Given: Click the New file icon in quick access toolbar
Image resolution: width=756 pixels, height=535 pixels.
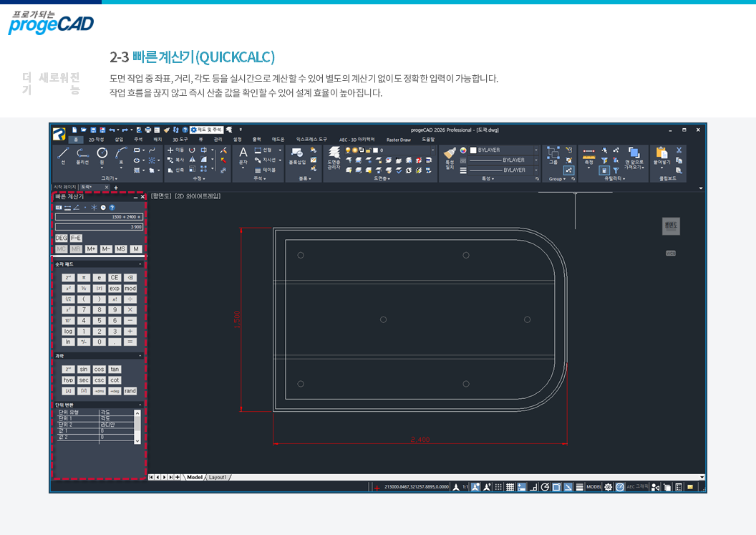Looking at the screenshot, I should coord(74,130).
